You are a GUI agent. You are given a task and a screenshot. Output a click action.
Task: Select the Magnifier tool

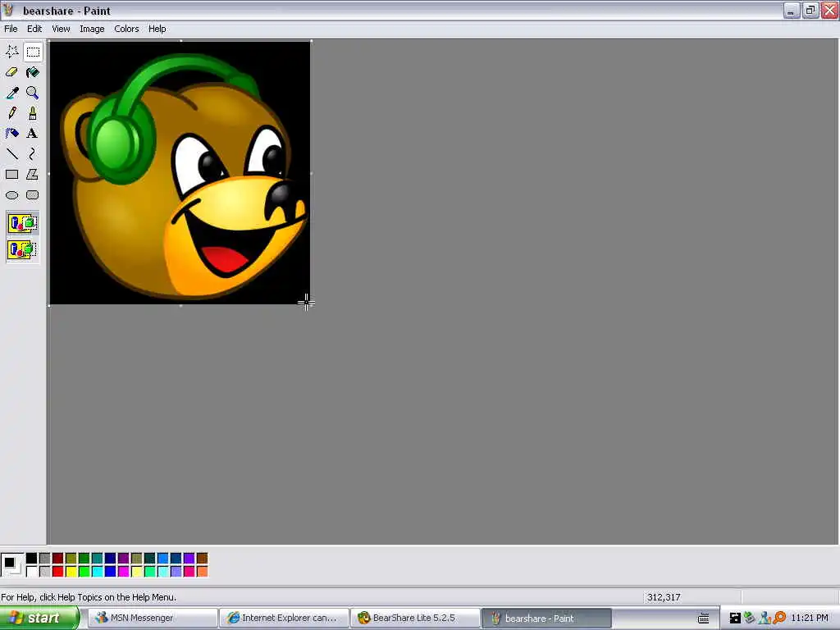33,93
